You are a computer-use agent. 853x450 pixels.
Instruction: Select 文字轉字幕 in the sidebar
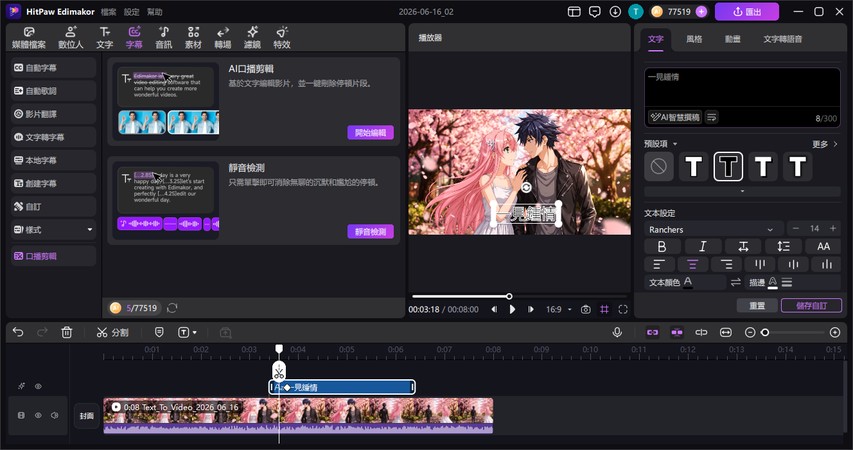(53, 137)
